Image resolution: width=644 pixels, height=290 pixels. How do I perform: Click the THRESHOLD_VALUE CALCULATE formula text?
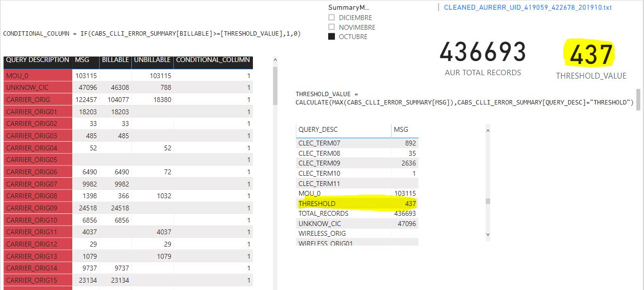click(x=464, y=98)
